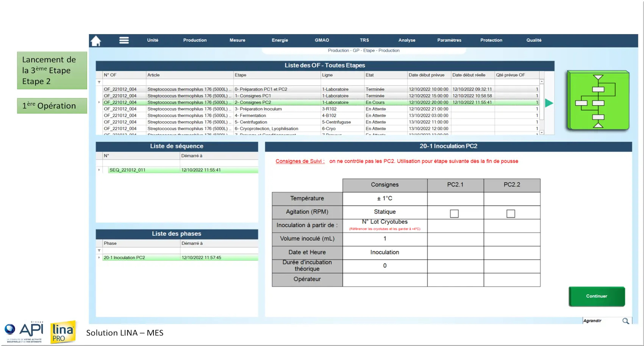Click the PC2.2 Opérateur cell

(x=512, y=279)
